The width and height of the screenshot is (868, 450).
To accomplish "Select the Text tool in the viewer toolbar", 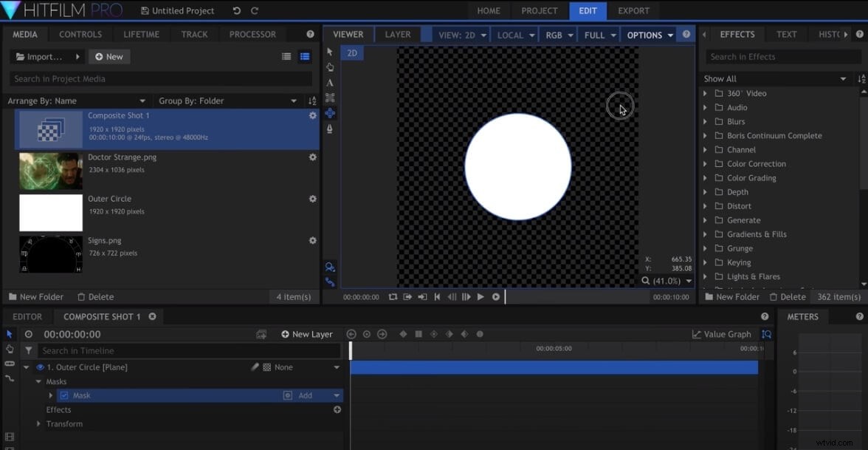I will tap(330, 82).
